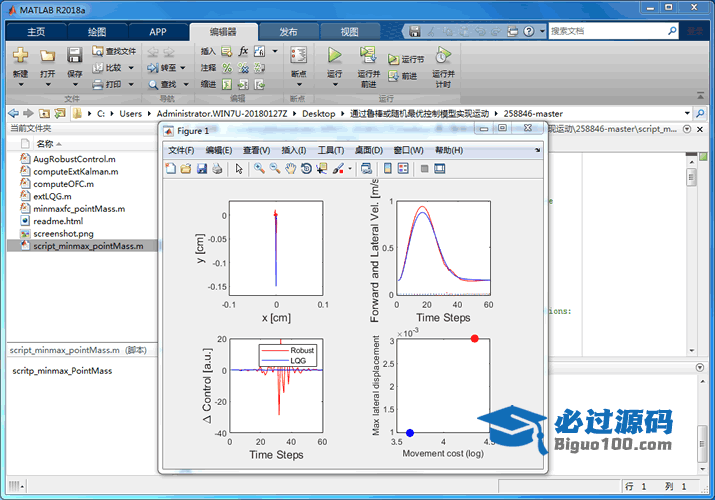Click the New file icon in MATLAB ribbon
The height and width of the screenshot is (500, 715).
(20, 55)
